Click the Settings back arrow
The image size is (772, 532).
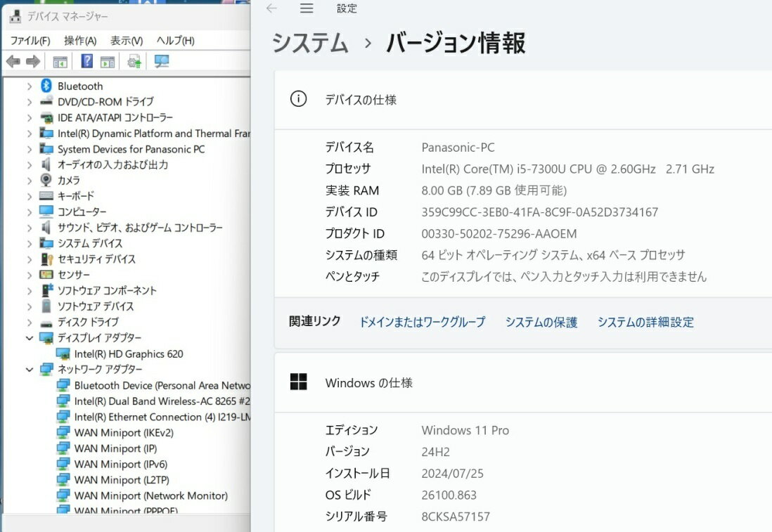click(271, 8)
